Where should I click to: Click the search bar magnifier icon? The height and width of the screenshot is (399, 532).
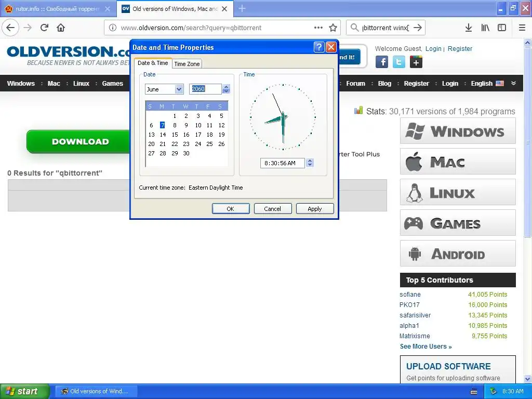(354, 28)
